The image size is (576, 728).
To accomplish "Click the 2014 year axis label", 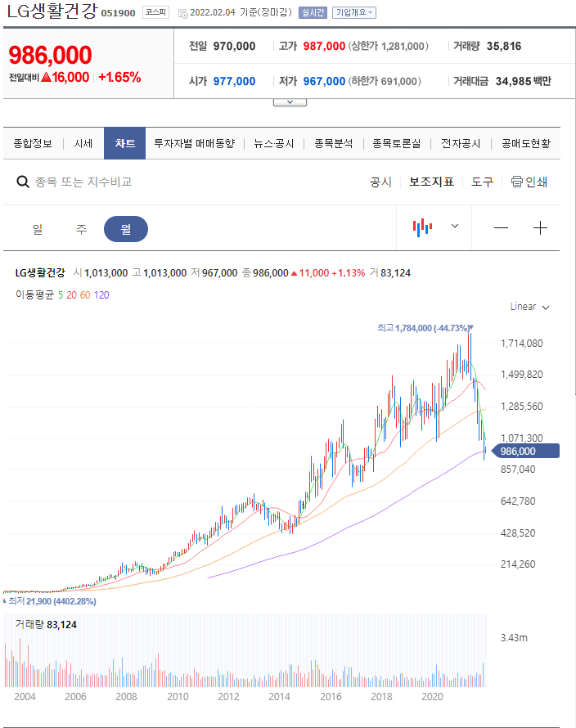I will tap(279, 696).
